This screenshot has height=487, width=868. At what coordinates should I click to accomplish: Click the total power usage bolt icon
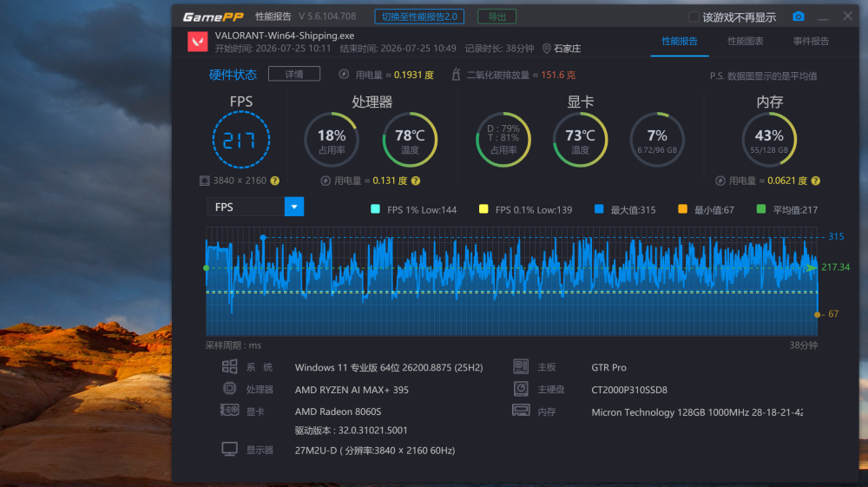(x=344, y=74)
